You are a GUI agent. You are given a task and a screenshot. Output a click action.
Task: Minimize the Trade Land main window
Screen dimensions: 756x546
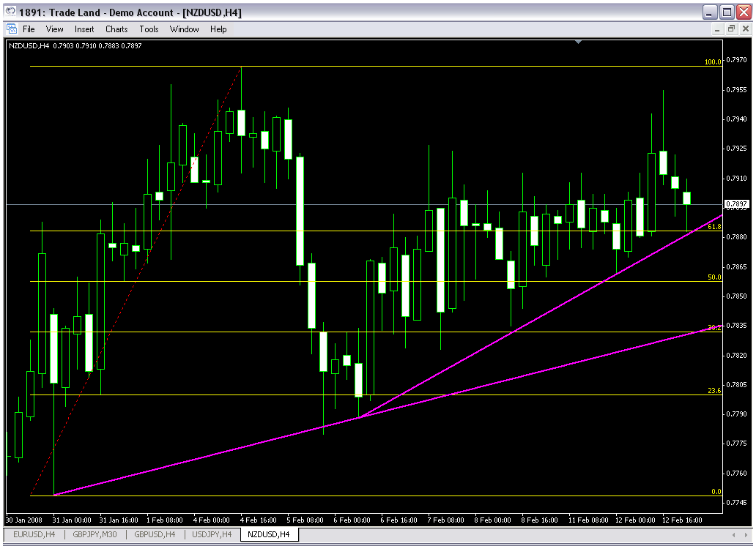point(710,12)
